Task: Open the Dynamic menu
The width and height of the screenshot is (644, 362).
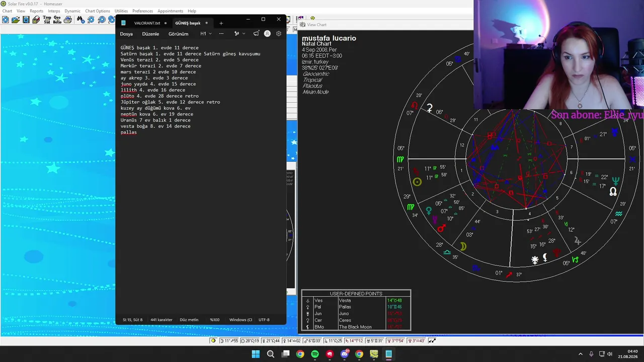Action: tap(72, 11)
